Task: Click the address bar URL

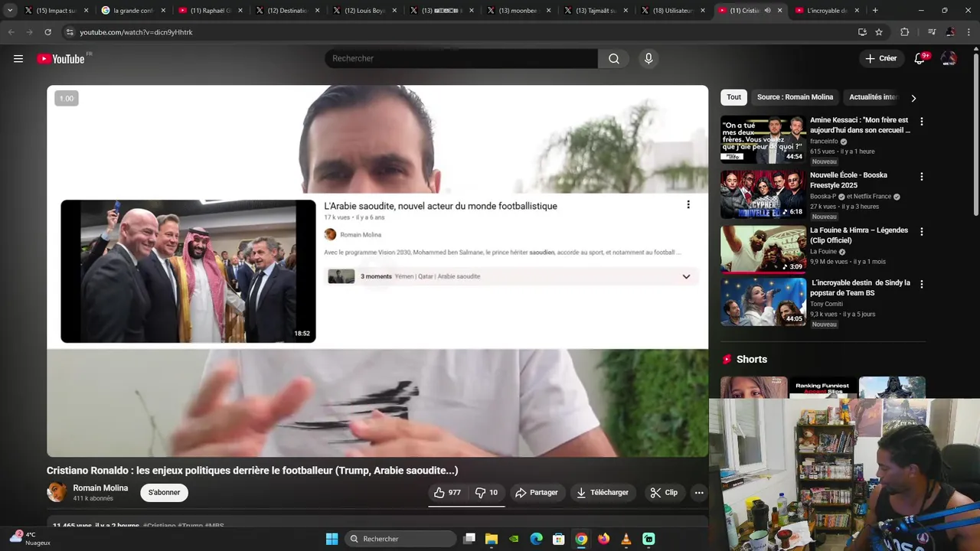Action: pos(136,32)
